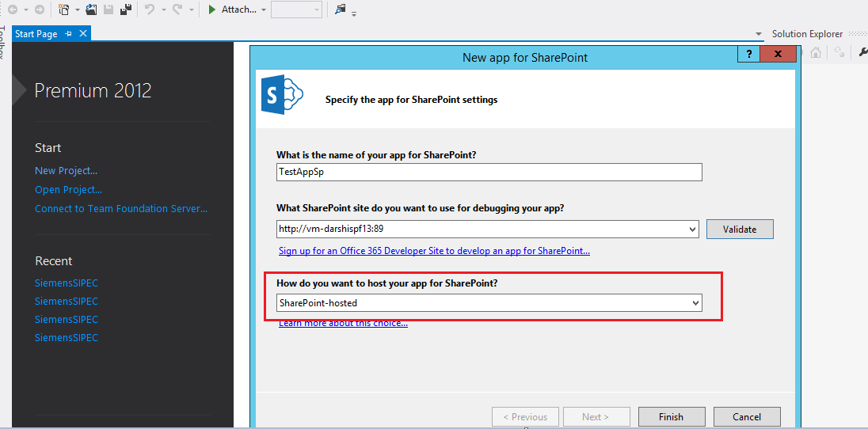Open the New Project icon's dropdown arrow
The image size is (868, 429).
(x=77, y=10)
